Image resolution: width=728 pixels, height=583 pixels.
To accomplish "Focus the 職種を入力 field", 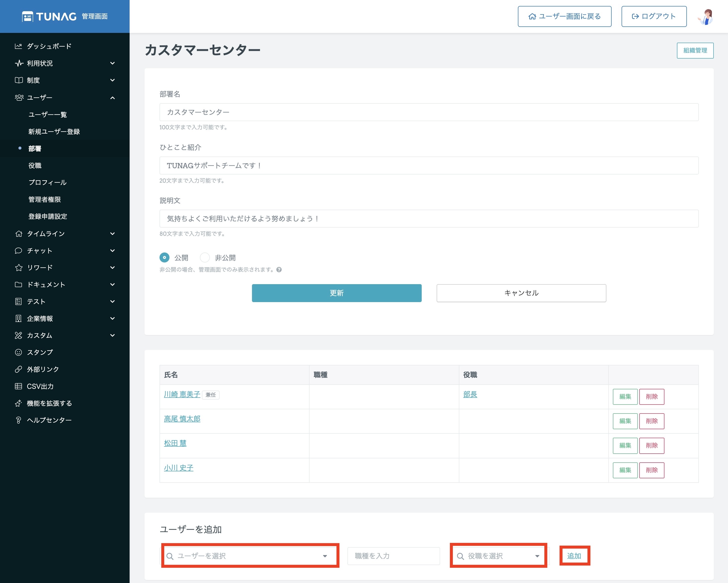I will [x=394, y=556].
